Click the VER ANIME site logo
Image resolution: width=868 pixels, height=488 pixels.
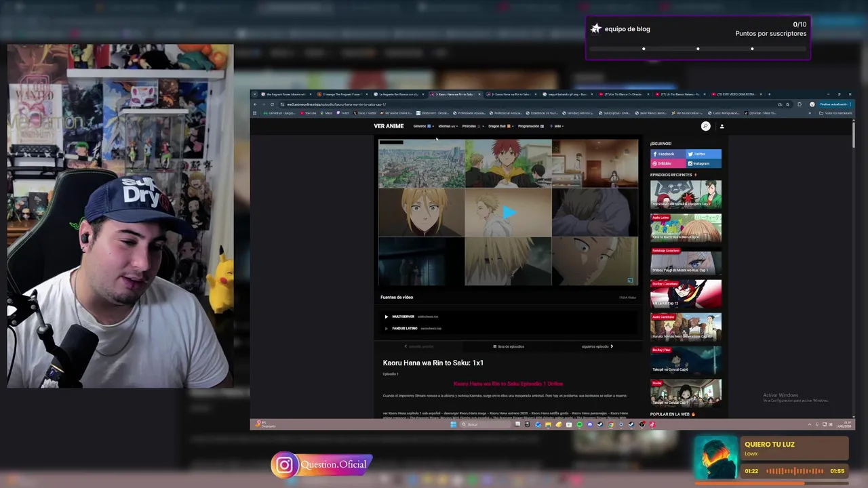(389, 126)
